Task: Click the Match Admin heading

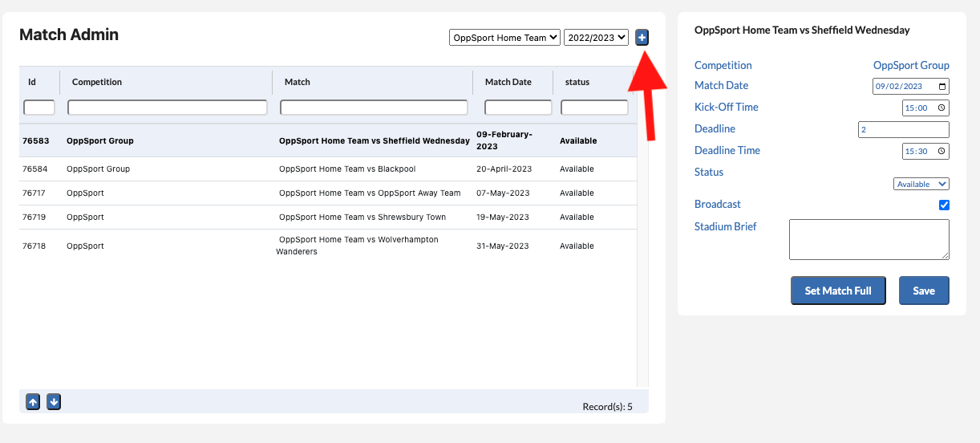Action: pyautogui.click(x=69, y=35)
